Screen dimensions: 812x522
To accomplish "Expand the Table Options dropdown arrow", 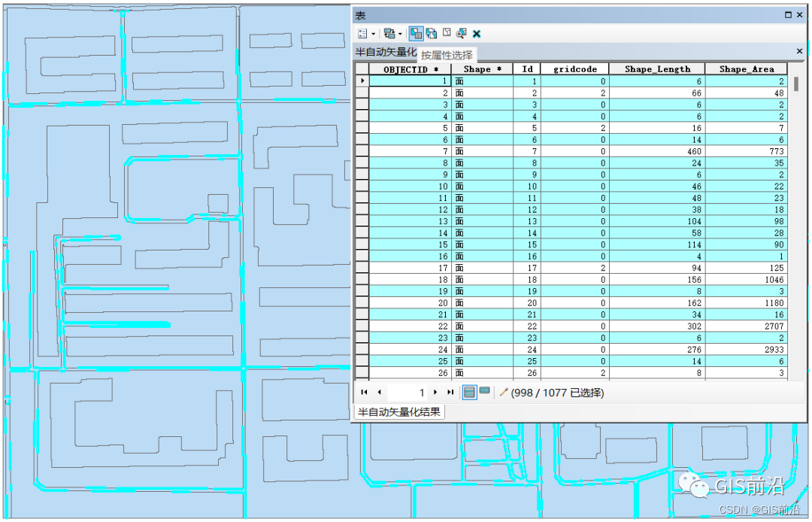I will (x=374, y=34).
